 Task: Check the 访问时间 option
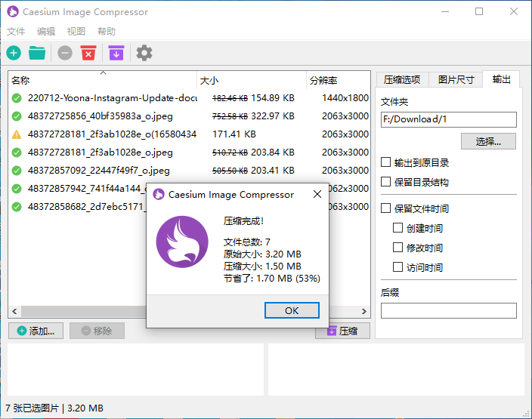[397, 266]
